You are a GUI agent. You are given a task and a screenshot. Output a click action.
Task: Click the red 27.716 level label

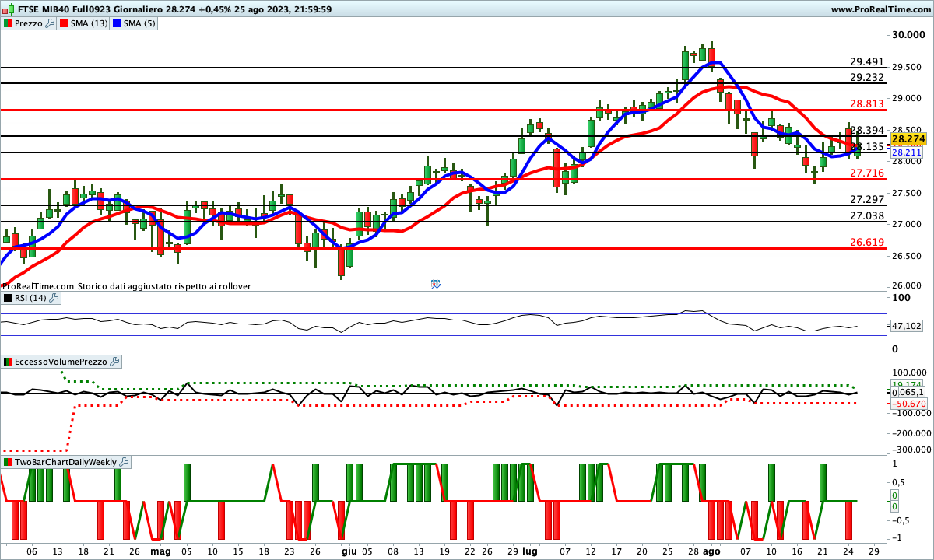(x=866, y=173)
